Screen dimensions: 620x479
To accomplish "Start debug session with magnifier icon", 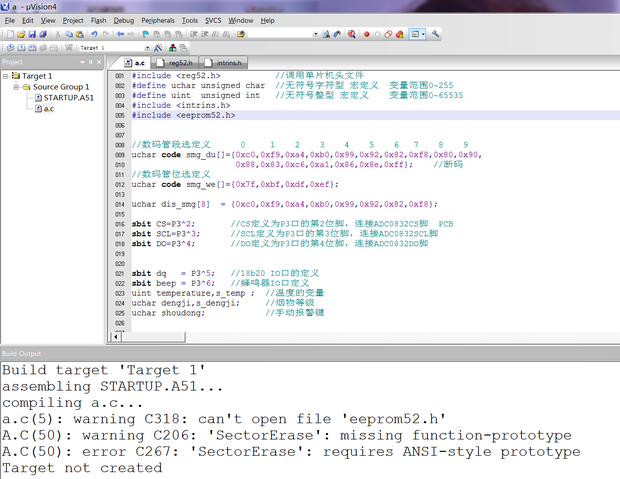I will tap(352, 34).
